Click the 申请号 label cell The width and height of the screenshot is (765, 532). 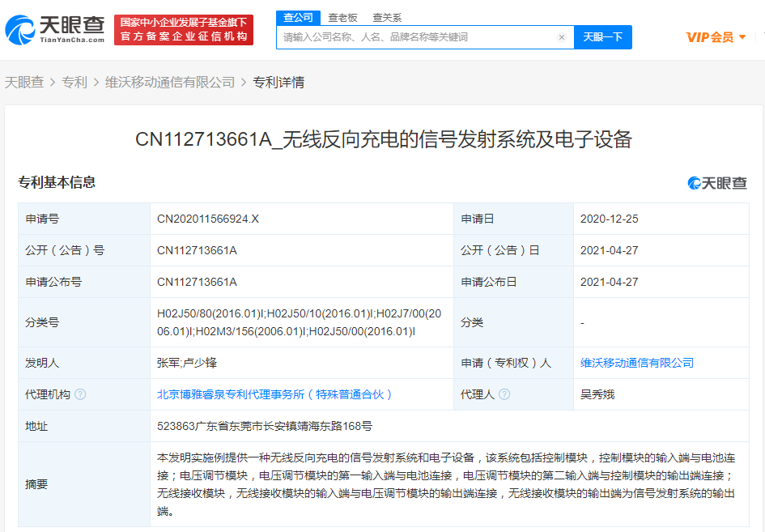pos(84,219)
